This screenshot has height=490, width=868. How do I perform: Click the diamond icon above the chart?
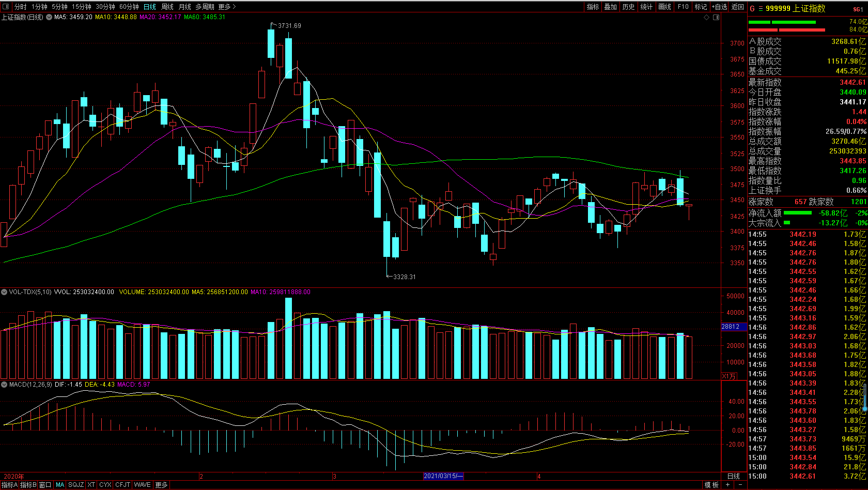click(x=707, y=18)
